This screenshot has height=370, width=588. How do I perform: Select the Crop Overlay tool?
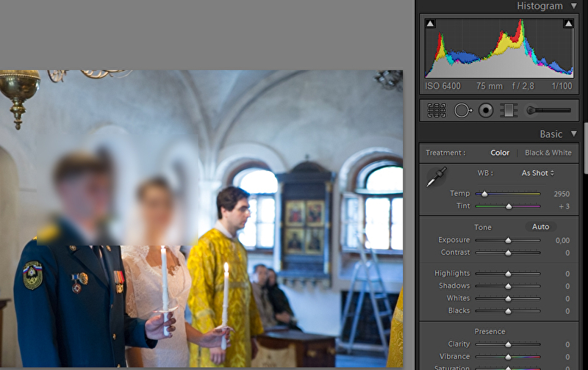tap(437, 110)
